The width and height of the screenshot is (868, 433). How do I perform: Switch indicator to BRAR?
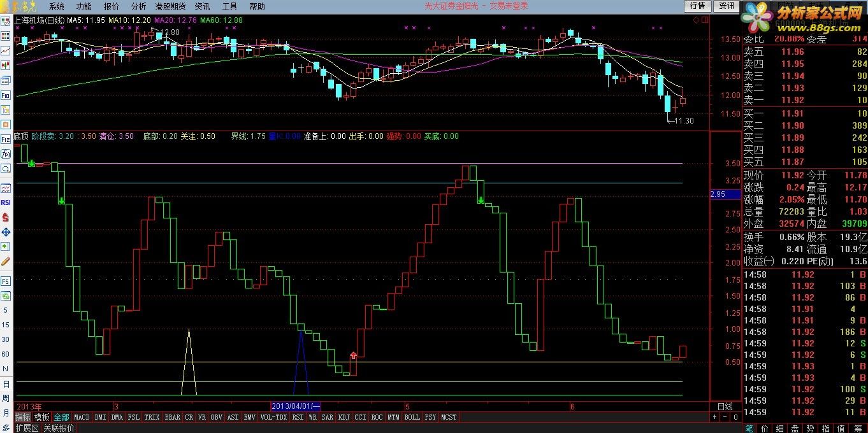click(172, 417)
